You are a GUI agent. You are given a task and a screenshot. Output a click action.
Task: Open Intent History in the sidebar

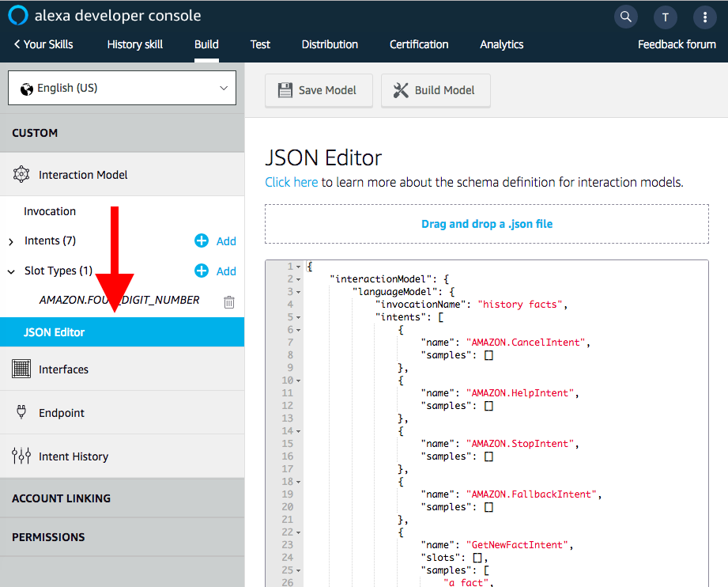point(73,456)
